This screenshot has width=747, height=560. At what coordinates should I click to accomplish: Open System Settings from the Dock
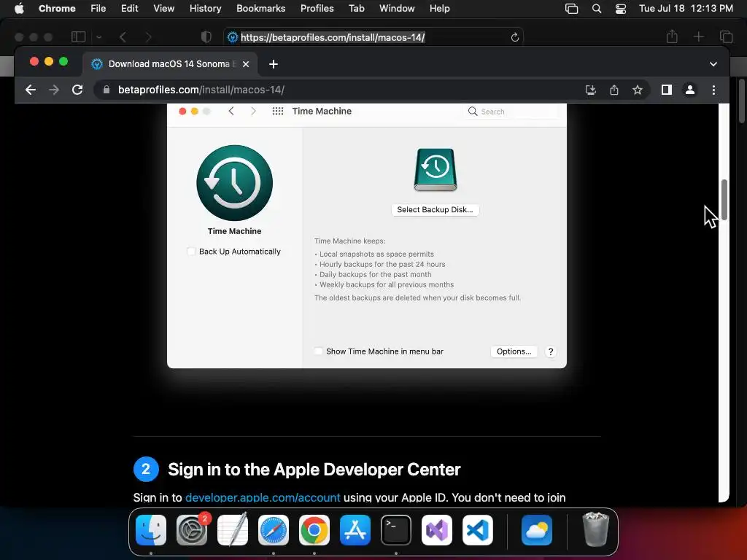click(192, 530)
